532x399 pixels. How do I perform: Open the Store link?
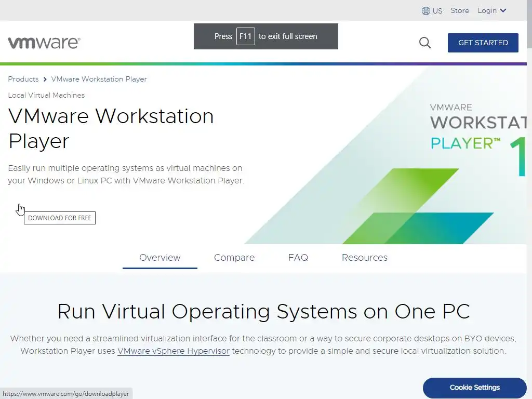[x=460, y=11]
